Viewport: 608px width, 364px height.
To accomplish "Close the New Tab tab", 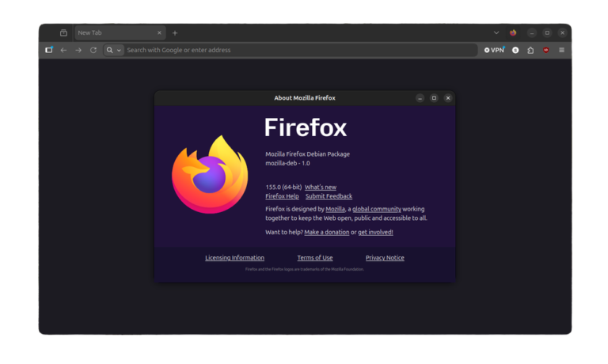I will point(159,33).
